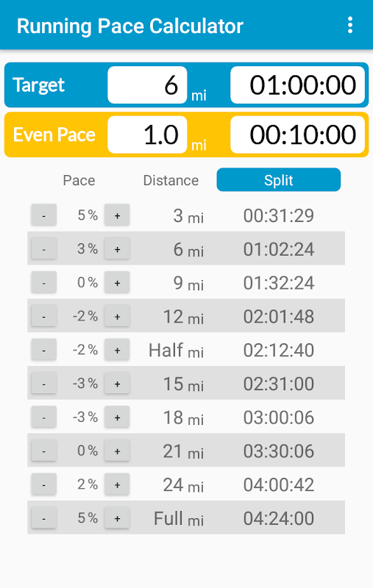Tap plus button on 15 mi row

click(117, 383)
